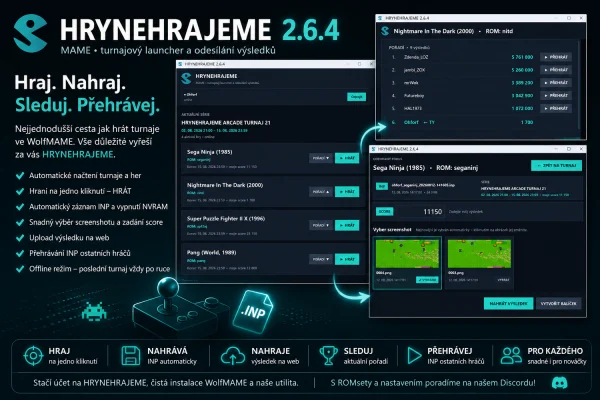The image size is (600, 400).
Task: Click HRÁT for Pang (World, 1989)
Action: (x=347, y=259)
